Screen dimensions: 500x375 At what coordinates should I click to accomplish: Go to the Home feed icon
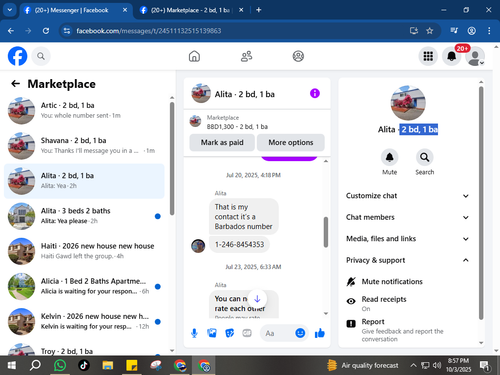194,56
